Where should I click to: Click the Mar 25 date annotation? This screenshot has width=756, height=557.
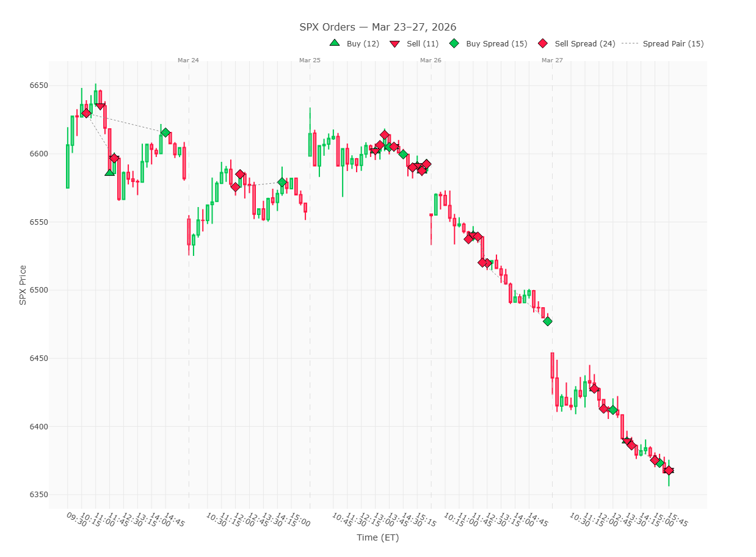[309, 60]
